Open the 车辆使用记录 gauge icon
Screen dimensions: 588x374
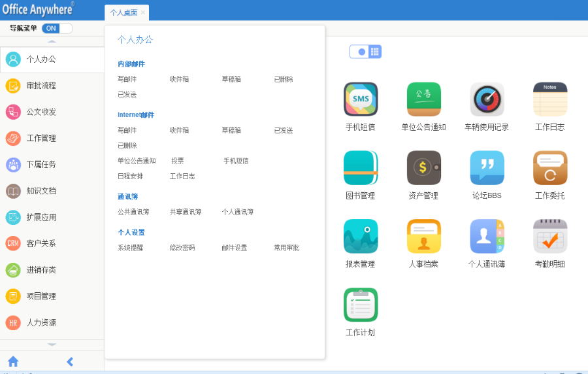click(487, 99)
